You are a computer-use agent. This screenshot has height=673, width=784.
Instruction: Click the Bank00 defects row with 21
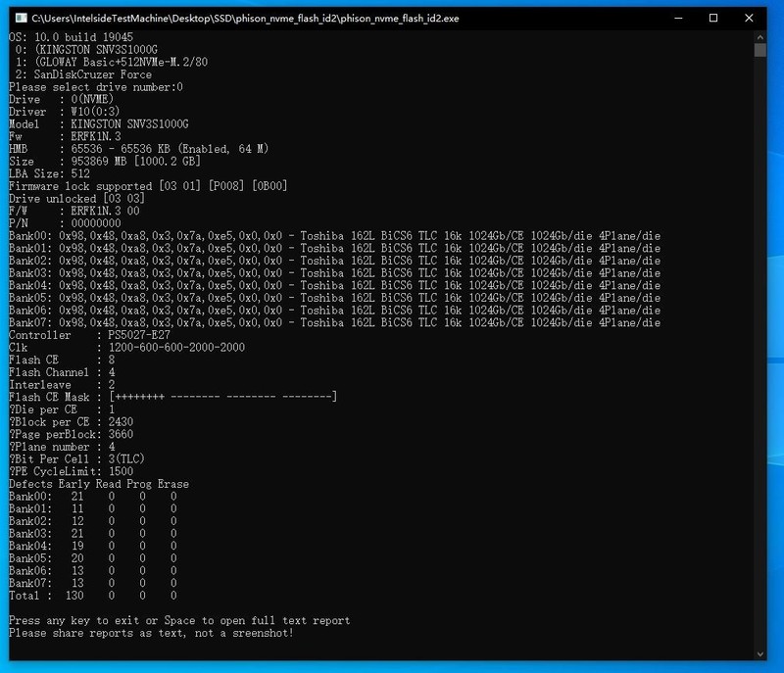pos(93,496)
